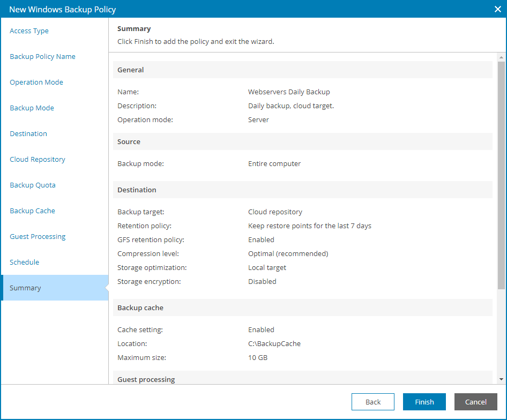The width and height of the screenshot is (507, 420).
Task: Cancel the backup policy wizard
Action: coord(476,402)
